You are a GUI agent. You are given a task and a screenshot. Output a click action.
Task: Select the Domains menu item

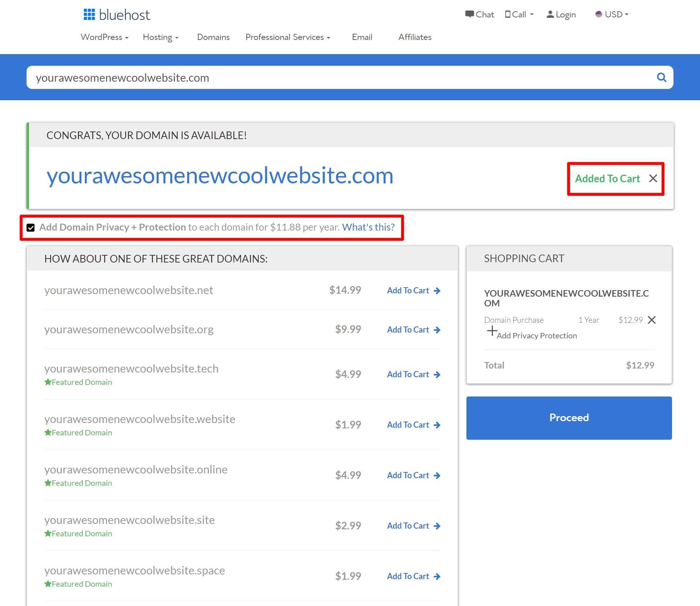213,37
